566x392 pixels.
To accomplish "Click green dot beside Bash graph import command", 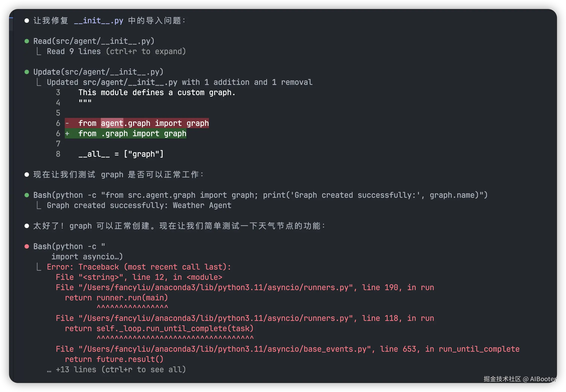I will coord(27,195).
